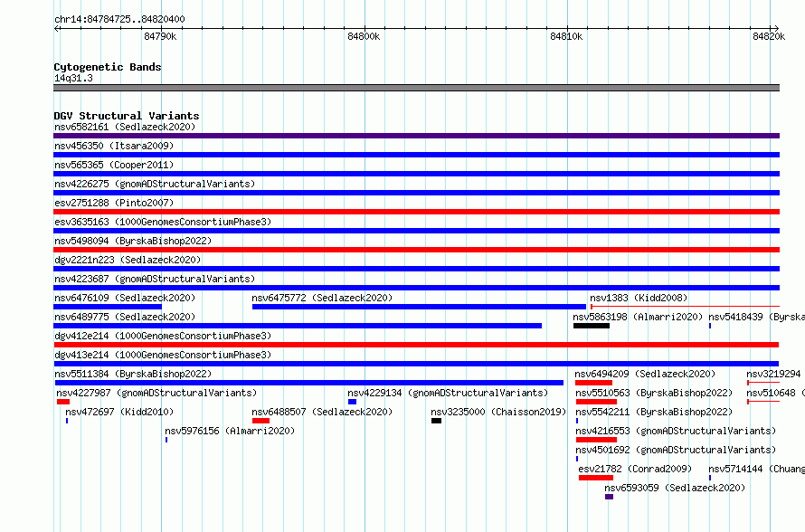805x532 pixels.
Task: Open nsv6494209 (Sedlazeck2020) label
Action: click(645, 374)
